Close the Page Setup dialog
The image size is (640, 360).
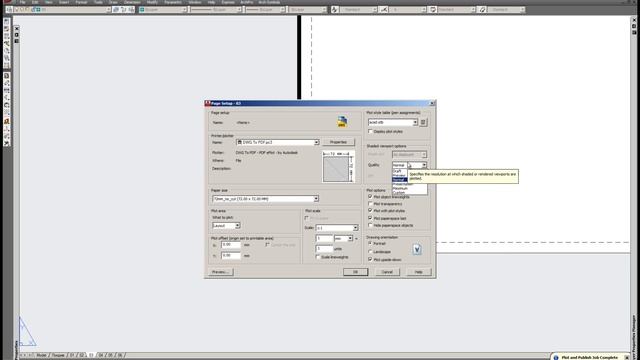(x=432, y=103)
